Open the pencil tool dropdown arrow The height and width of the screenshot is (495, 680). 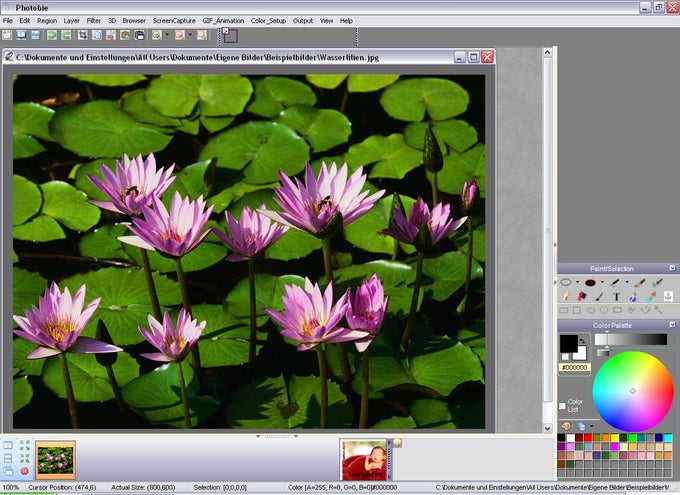pyautogui.click(x=627, y=282)
